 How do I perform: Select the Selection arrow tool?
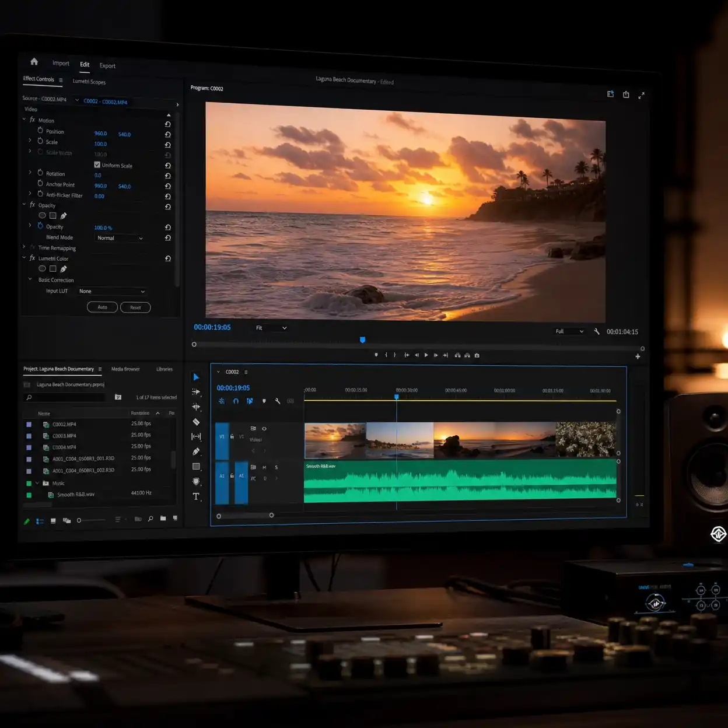196,377
